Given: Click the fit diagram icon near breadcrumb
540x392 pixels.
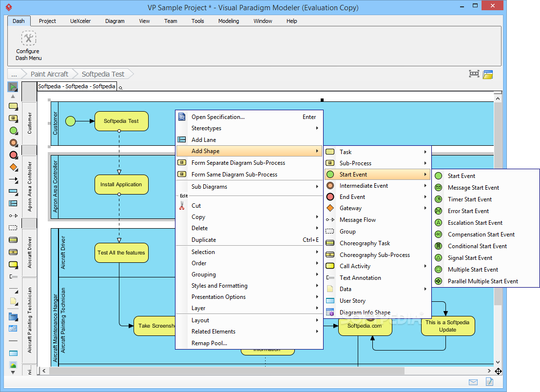Looking at the screenshot, I should (474, 74).
